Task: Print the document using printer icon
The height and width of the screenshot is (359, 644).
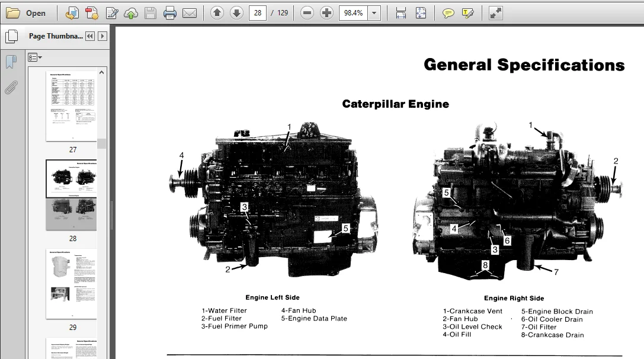Action: click(x=169, y=13)
